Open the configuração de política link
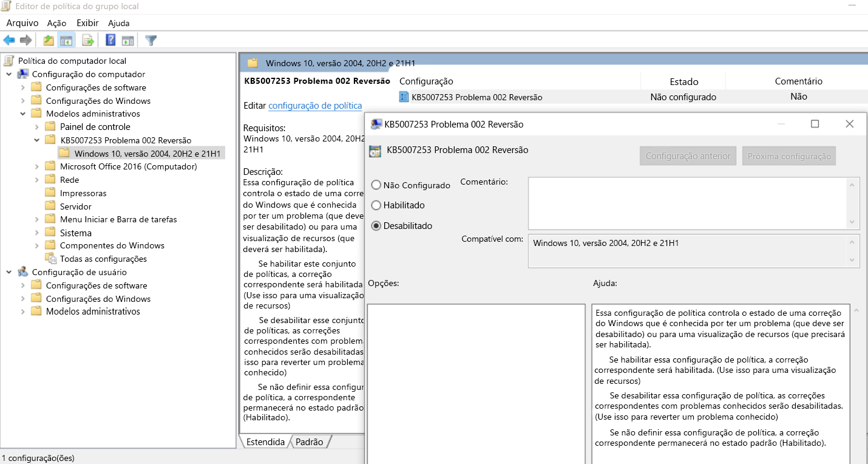868x464 pixels. point(315,106)
